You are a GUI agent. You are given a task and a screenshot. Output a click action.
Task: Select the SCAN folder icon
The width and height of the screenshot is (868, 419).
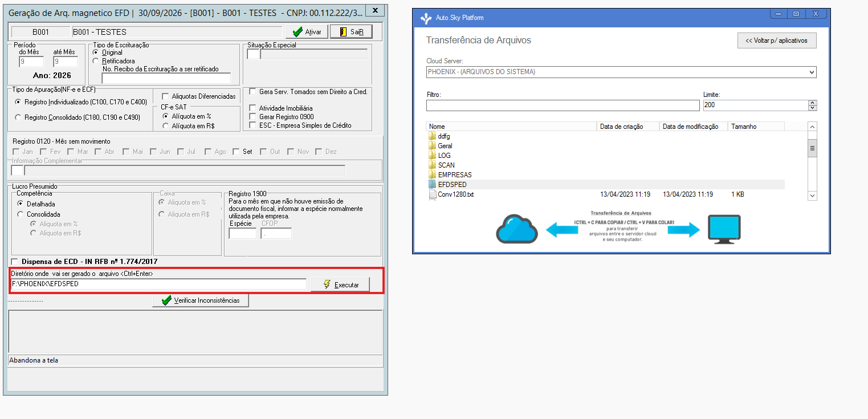pos(432,165)
